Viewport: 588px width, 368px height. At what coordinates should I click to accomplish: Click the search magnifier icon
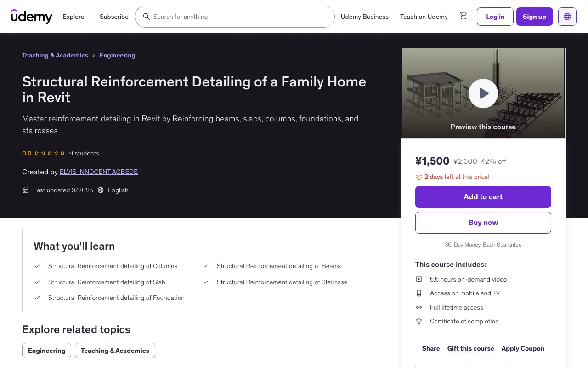click(146, 17)
